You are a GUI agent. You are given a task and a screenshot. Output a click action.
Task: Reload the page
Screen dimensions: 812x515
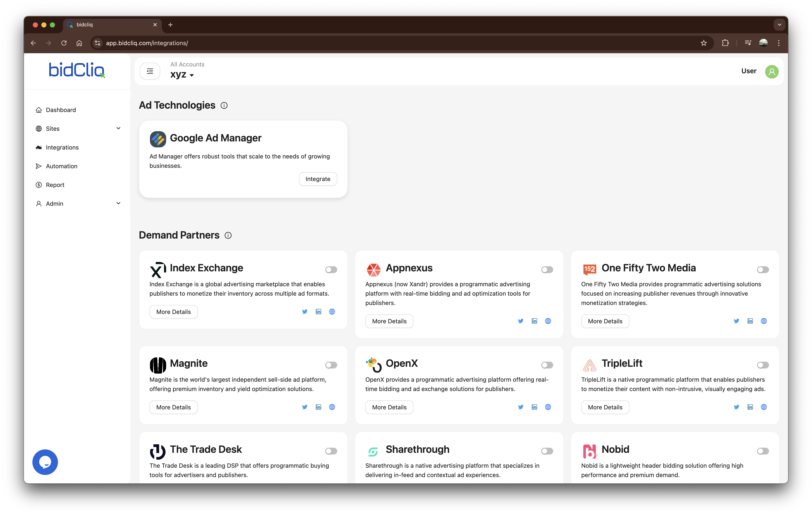(64, 43)
